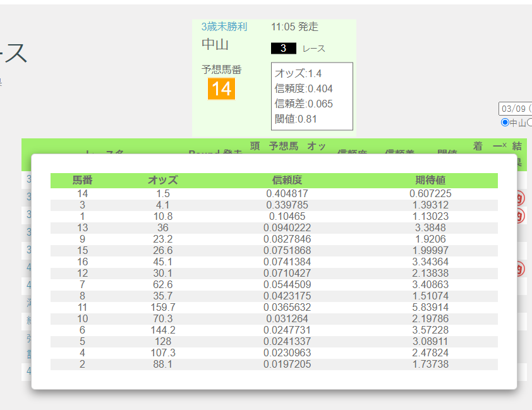Click the オッズ:1.4 info box
This screenshot has width=532, height=410.
click(311, 95)
